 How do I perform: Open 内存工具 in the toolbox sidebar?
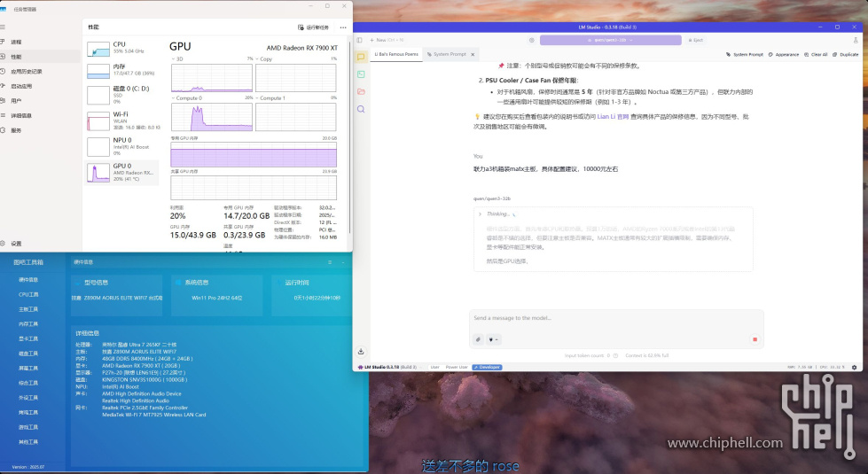click(x=28, y=324)
